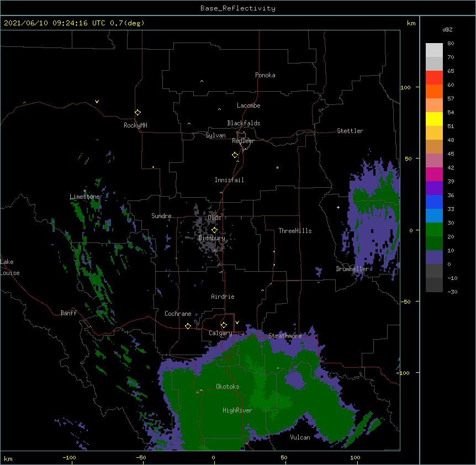Click the Airdrie city label
Screen dimensions: 476x465
(x=223, y=297)
